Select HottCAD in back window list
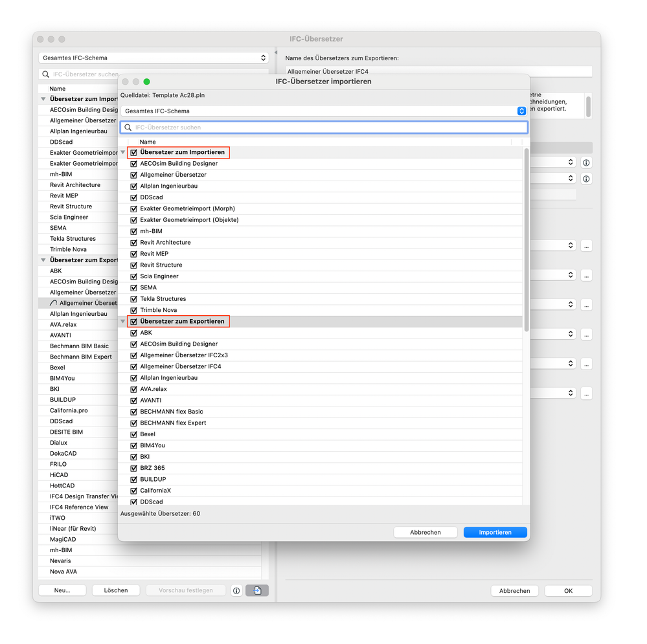This screenshot has width=647, height=644. [x=78, y=485]
